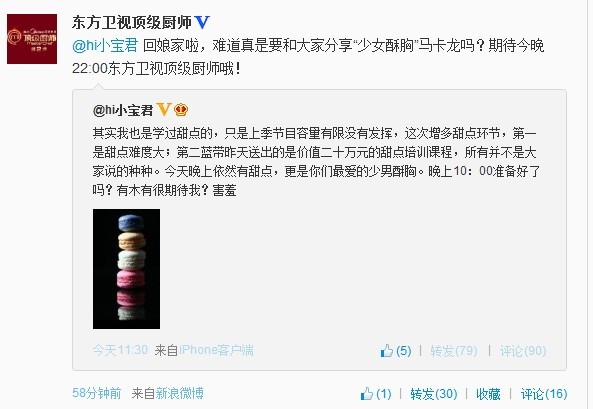Screen dimensions: 593x409
Task: Open the 东方卫视顶级厨师 account name
Action: click(x=132, y=23)
